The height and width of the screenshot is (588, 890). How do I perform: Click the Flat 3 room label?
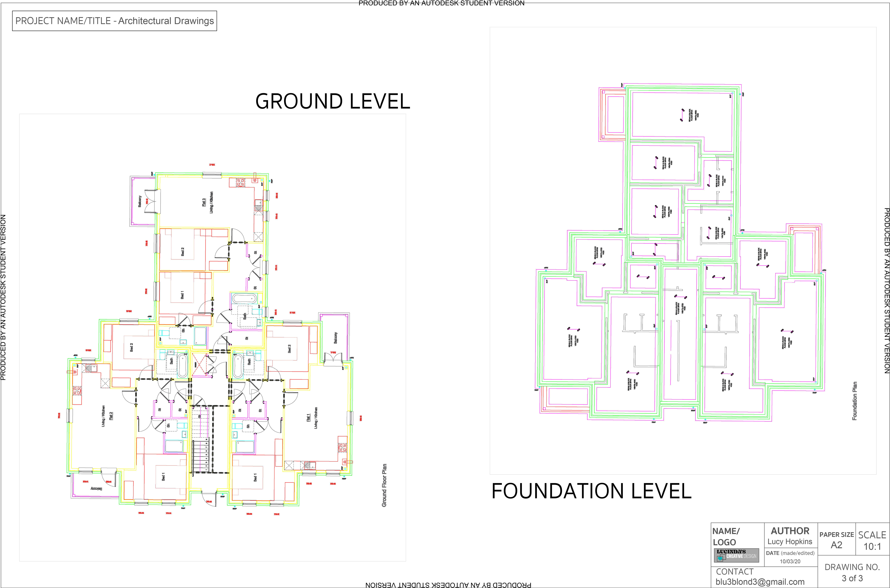coord(204,202)
